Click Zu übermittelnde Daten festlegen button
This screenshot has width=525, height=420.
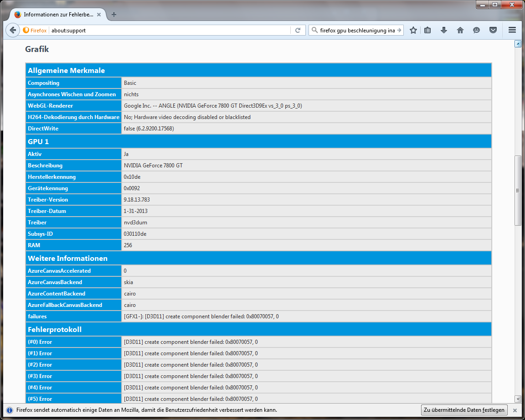pos(464,410)
